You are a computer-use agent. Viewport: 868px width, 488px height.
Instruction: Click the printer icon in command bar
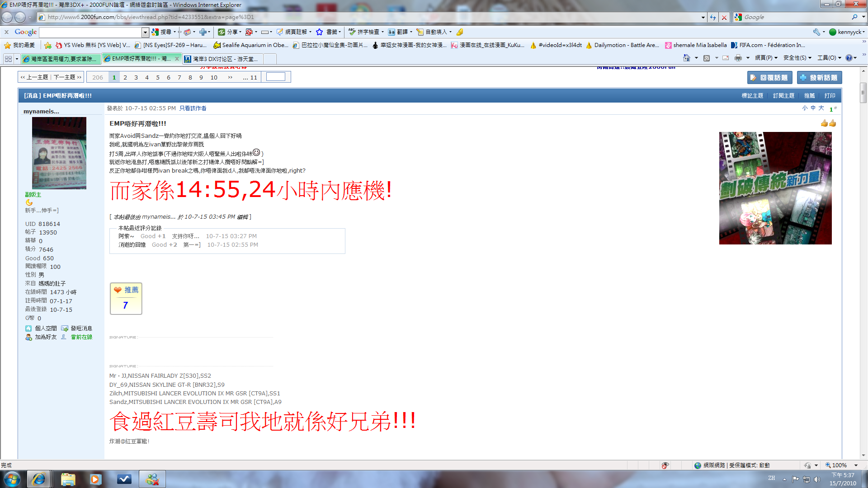point(738,58)
